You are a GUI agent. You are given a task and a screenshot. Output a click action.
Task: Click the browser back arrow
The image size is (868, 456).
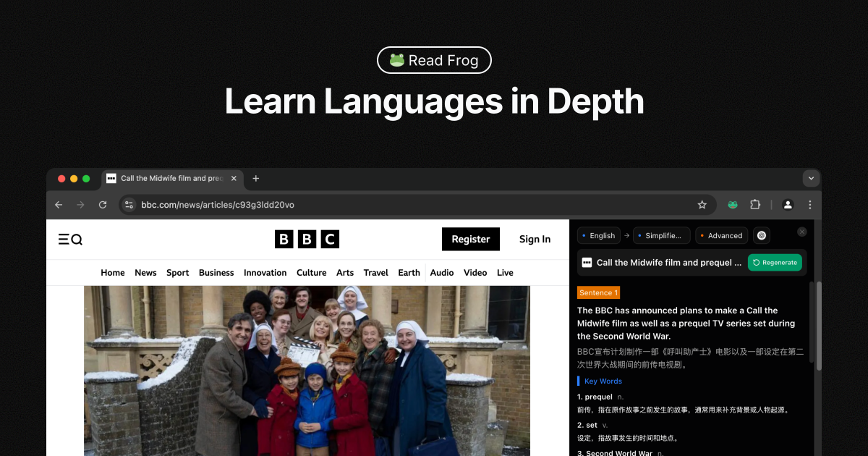click(59, 205)
